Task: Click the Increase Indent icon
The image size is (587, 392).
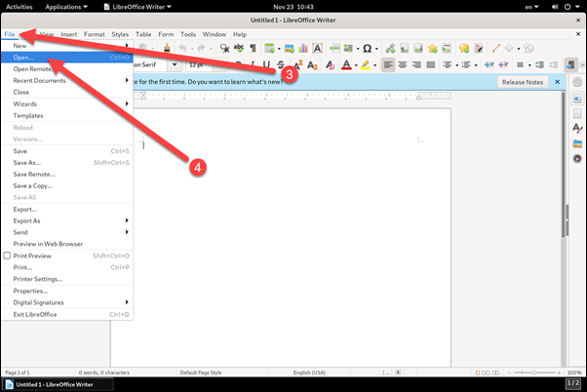Action: 489,64
